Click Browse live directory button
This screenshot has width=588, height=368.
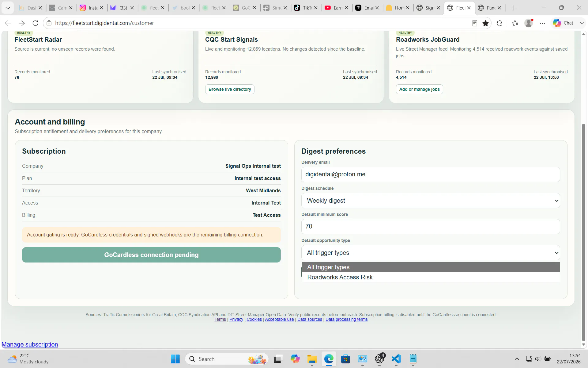(230, 89)
